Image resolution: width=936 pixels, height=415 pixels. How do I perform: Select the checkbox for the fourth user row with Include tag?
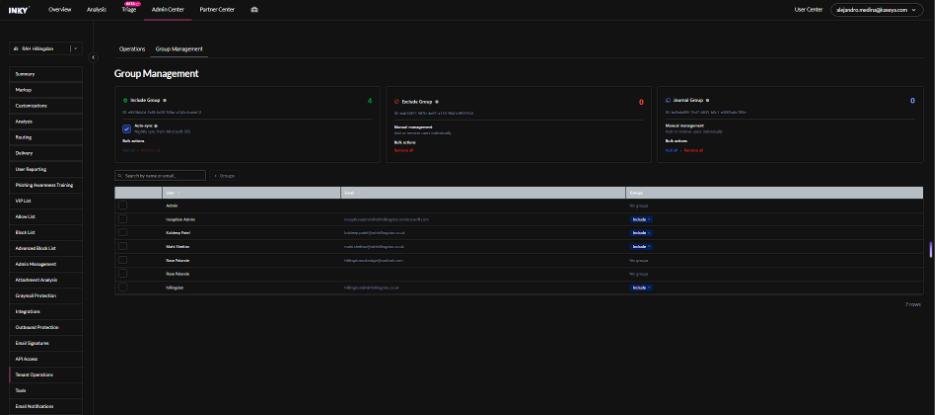tap(122, 246)
